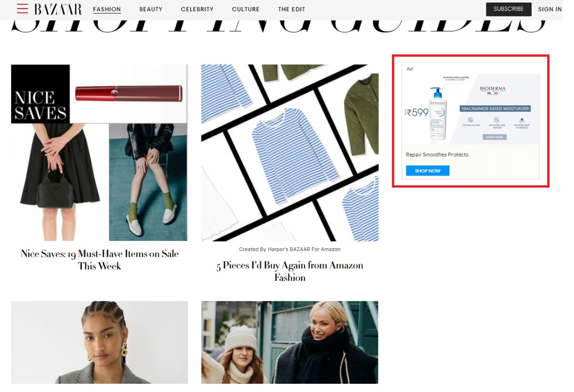Open the woman with gold earrings thumbnail
574x392 pixels.
pos(99,343)
